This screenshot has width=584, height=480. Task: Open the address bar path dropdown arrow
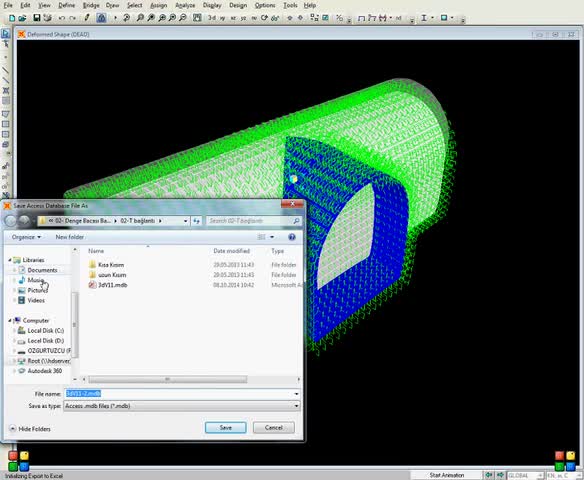[x=185, y=221]
